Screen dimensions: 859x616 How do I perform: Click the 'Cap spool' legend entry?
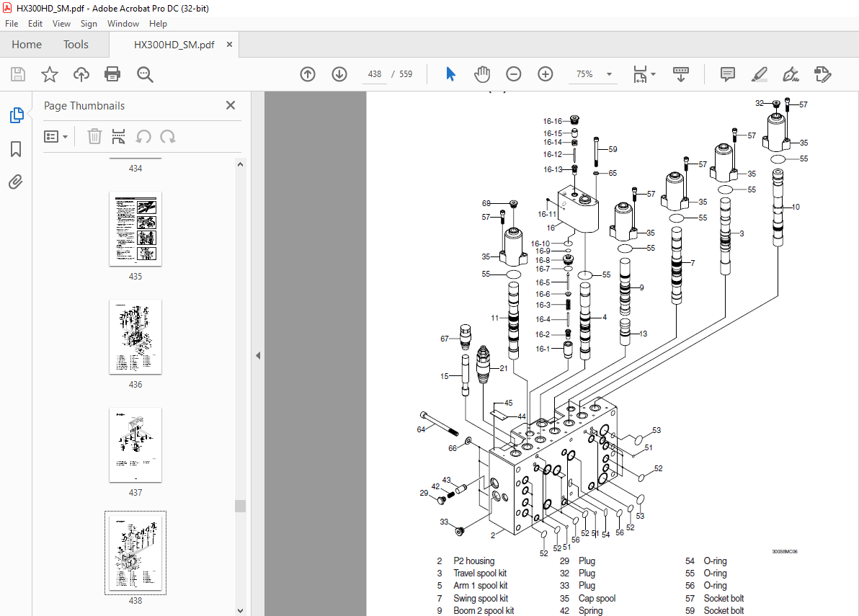tap(597, 599)
